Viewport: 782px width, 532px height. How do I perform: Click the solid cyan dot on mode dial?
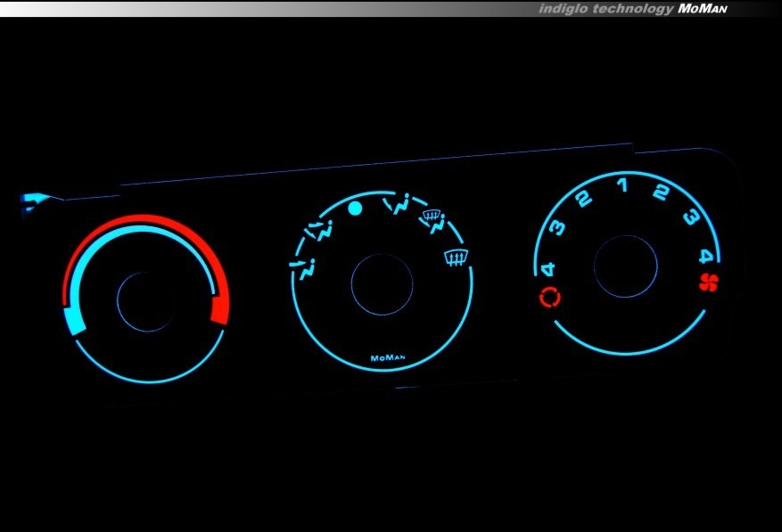coord(355,209)
